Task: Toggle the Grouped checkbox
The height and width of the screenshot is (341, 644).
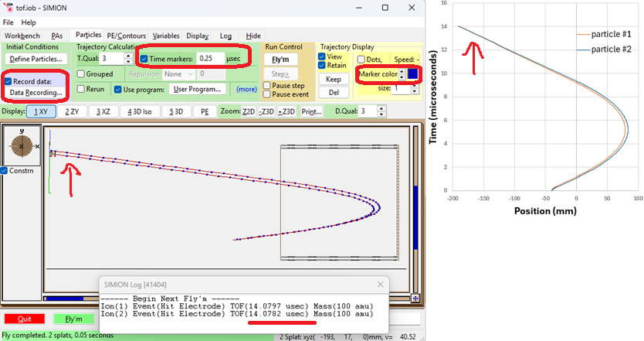Action: (81, 74)
